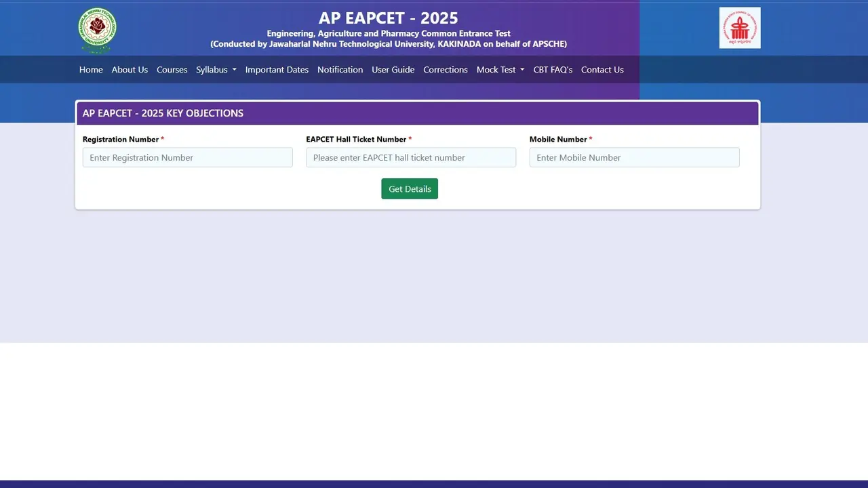View the Courses page
The image size is (868, 488).
[x=172, y=69]
